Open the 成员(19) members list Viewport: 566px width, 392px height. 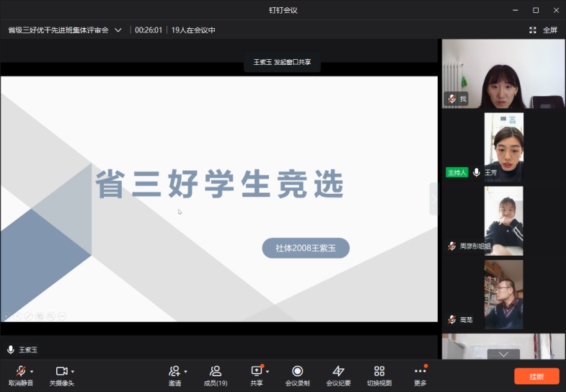(215, 375)
